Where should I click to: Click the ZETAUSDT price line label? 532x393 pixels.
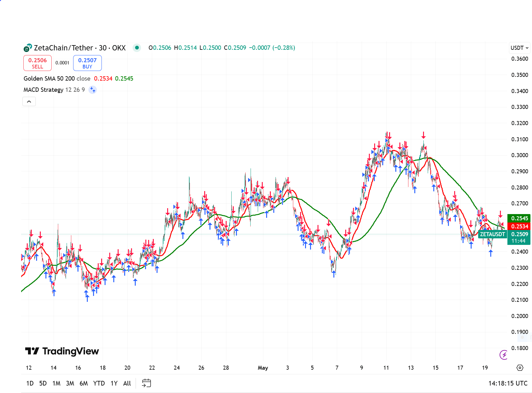point(492,234)
